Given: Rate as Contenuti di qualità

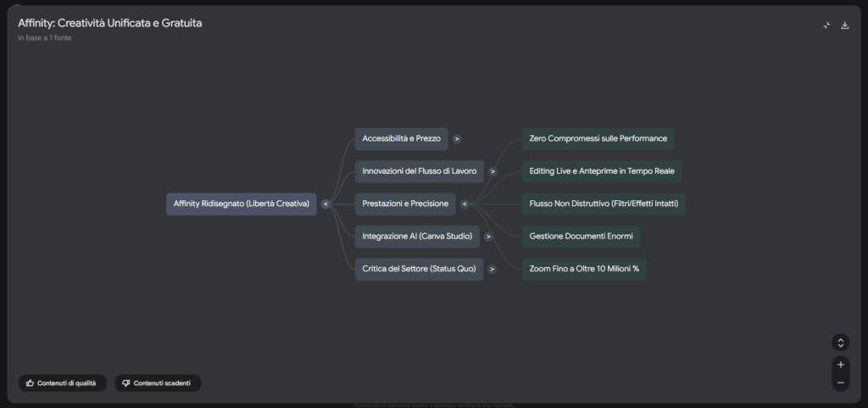Looking at the screenshot, I should pos(63,383).
